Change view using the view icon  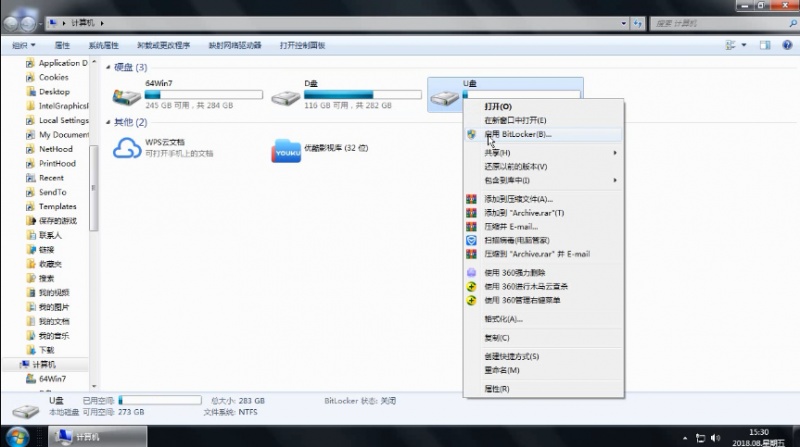(731, 45)
